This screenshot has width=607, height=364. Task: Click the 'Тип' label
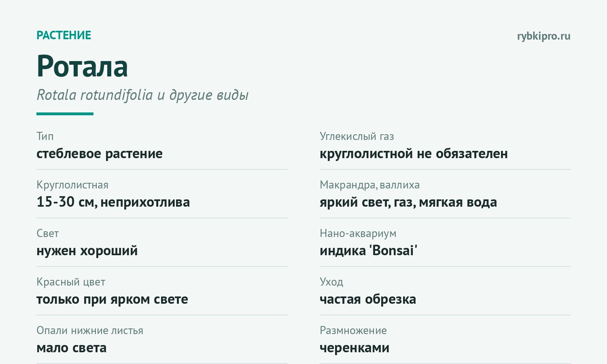click(x=45, y=136)
